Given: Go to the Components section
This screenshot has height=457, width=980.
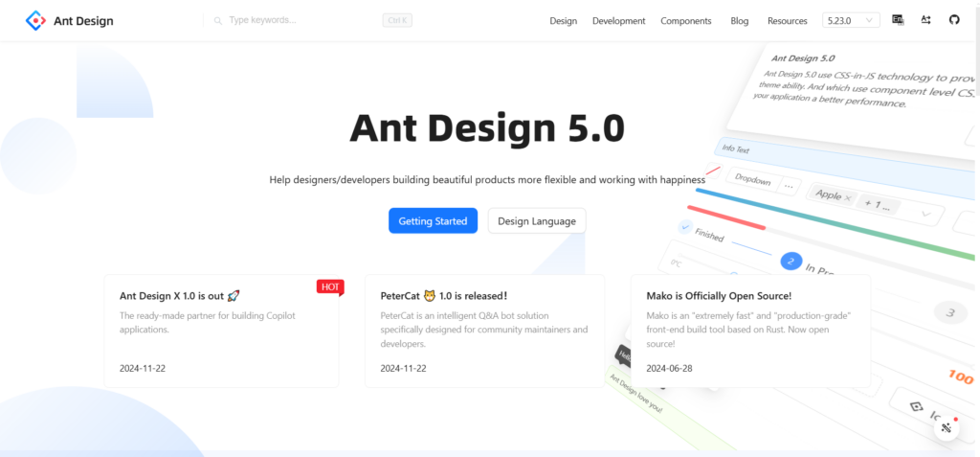Looking at the screenshot, I should point(685,21).
